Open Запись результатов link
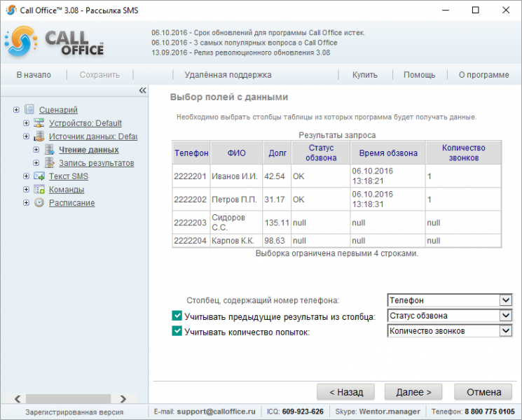522x420 pixels. (x=97, y=163)
